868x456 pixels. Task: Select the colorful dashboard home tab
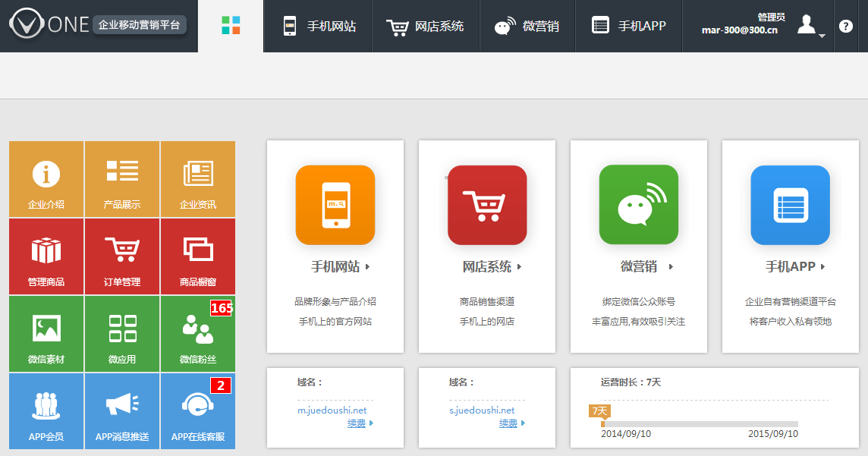click(231, 26)
